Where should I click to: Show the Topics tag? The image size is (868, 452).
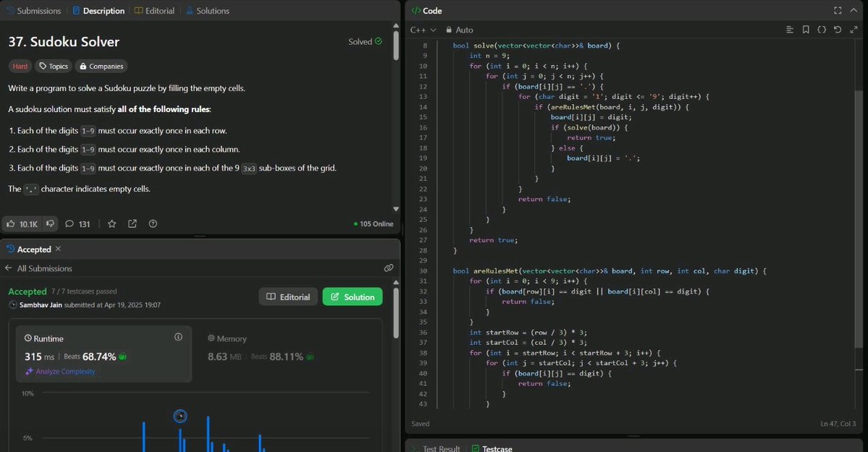pos(53,67)
